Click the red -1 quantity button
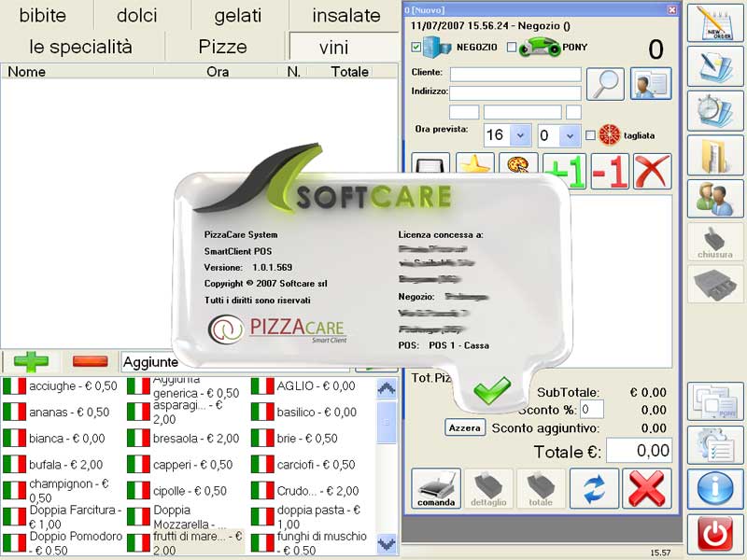Viewport: 747px width, 560px height. point(610,171)
